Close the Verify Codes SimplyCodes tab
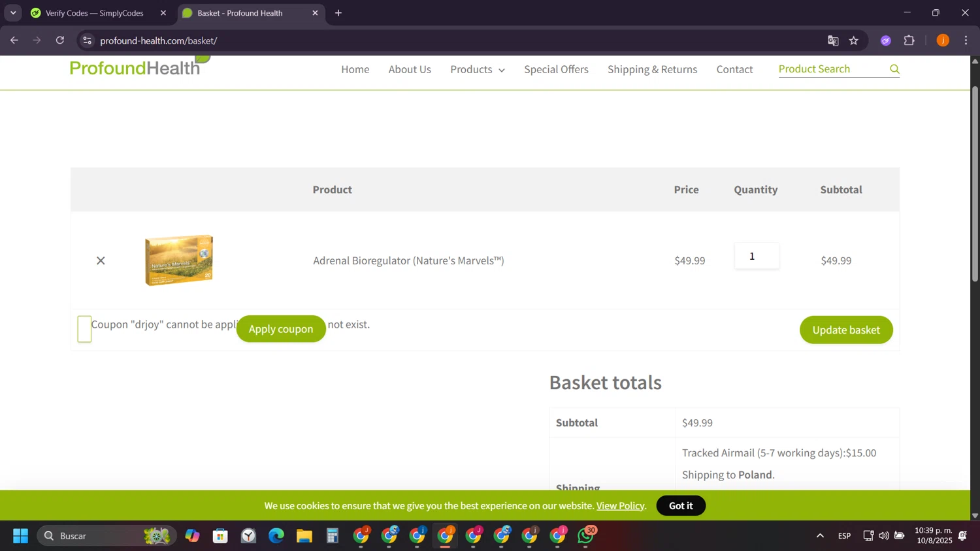 point(163,13)
